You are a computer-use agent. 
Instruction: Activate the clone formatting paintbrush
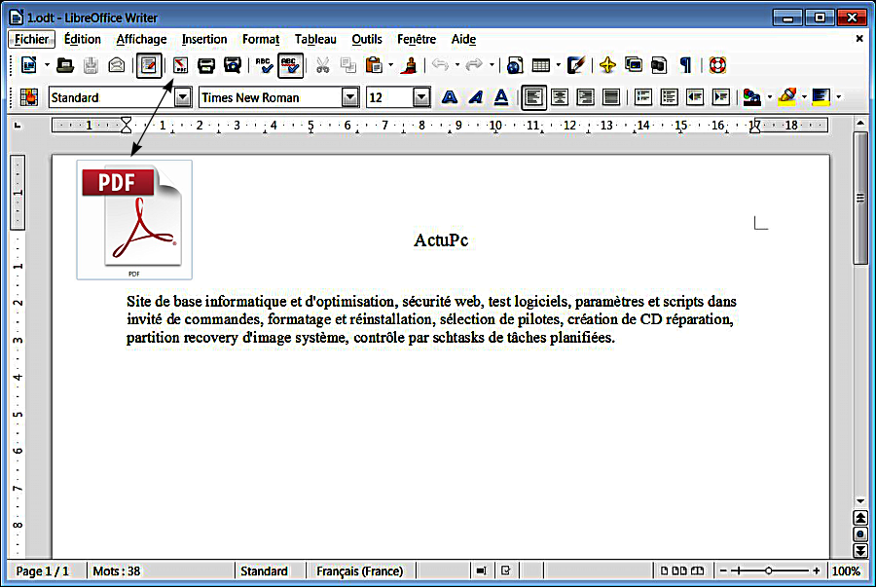point(411,65)
